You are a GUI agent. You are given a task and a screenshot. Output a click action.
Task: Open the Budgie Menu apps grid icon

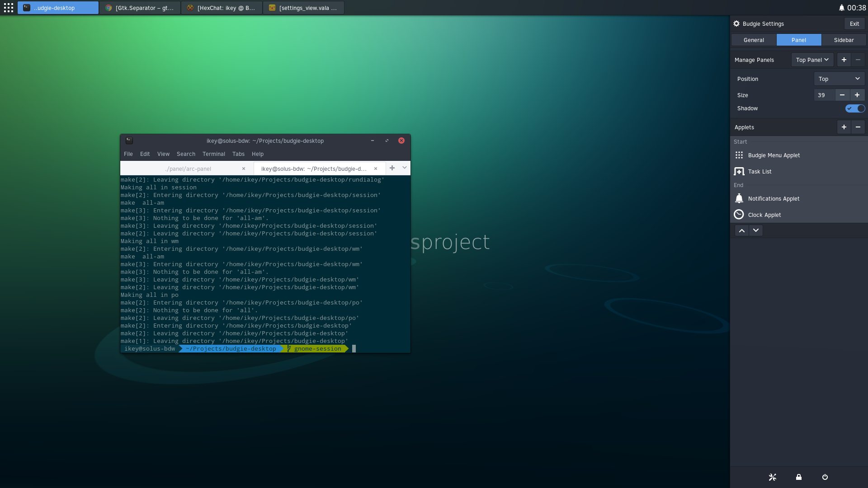pos(9,8)
